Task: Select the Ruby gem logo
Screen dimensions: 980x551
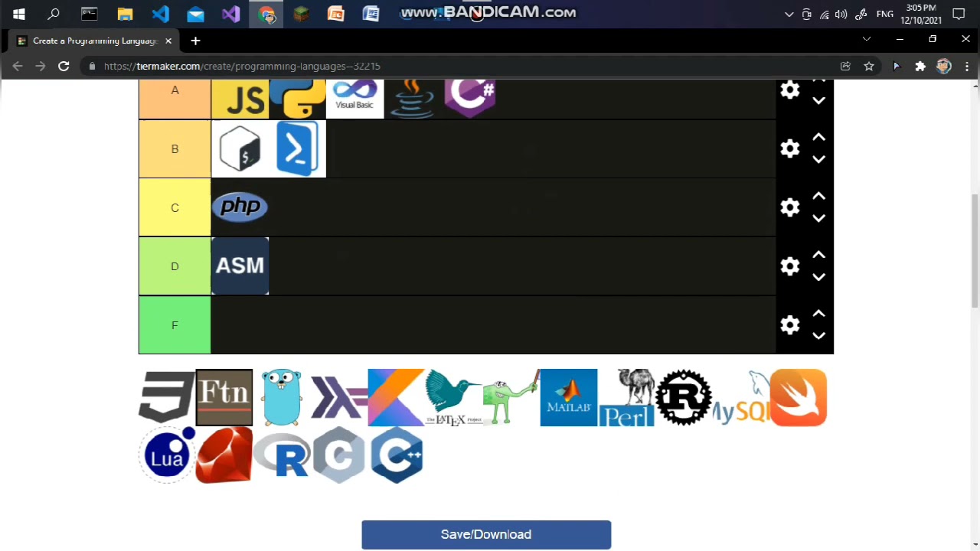Action: [x=224, y=455]
